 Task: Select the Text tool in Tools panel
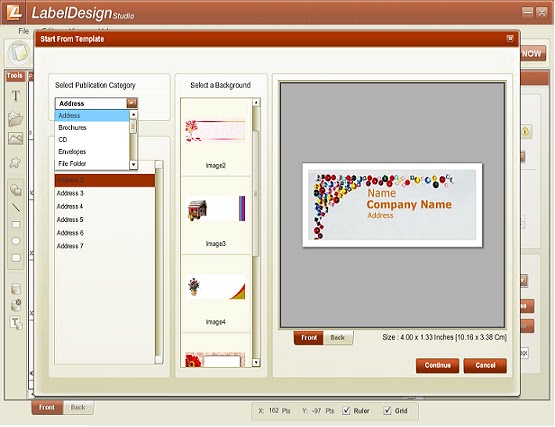click(16, 96)
